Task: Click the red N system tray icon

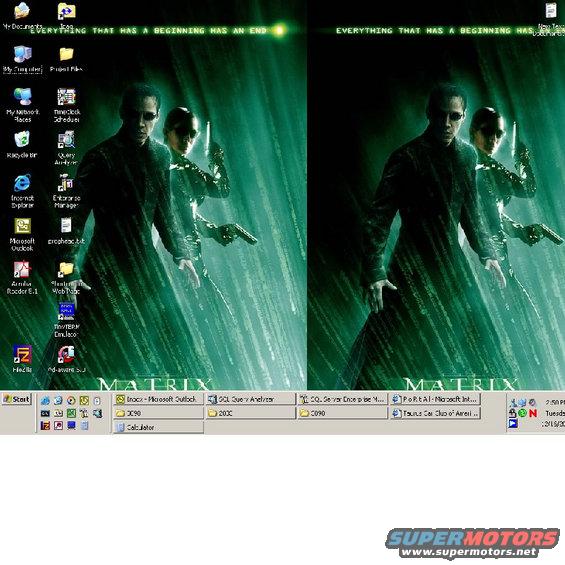Action: click(x=533, y=413)
